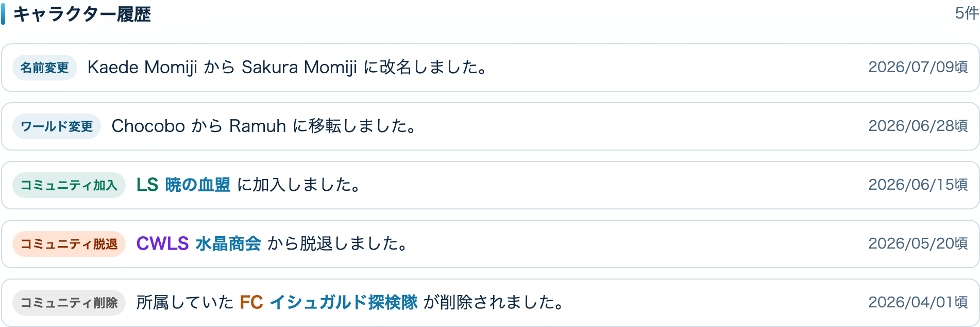Click the コミュニティ削除 tag badge
The image size is (980, 327).
69,303
